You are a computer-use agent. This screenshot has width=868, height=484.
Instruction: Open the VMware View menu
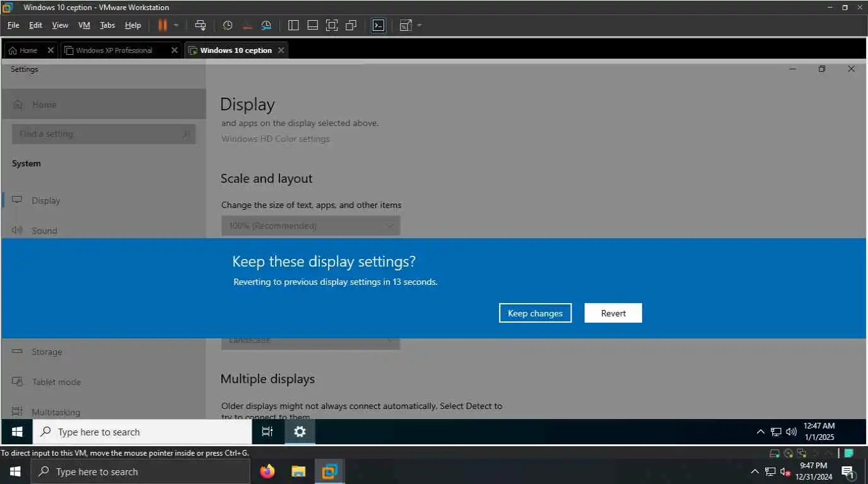pos(60,25)
